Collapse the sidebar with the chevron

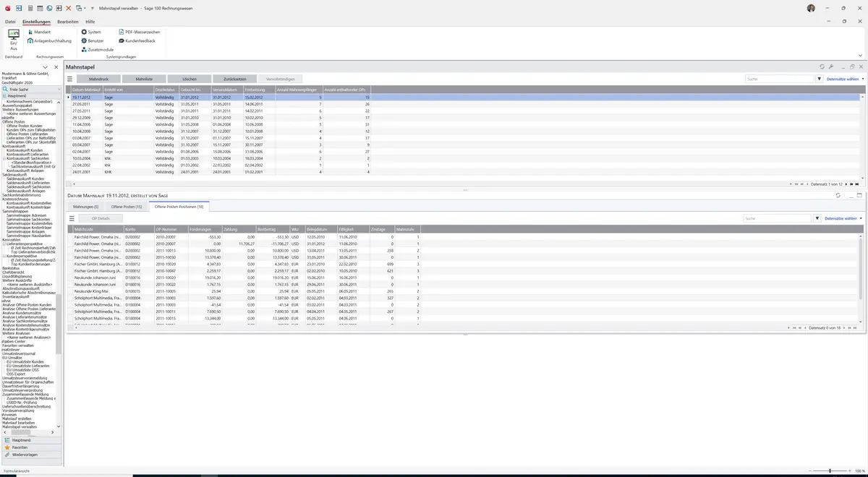(46, 67)
